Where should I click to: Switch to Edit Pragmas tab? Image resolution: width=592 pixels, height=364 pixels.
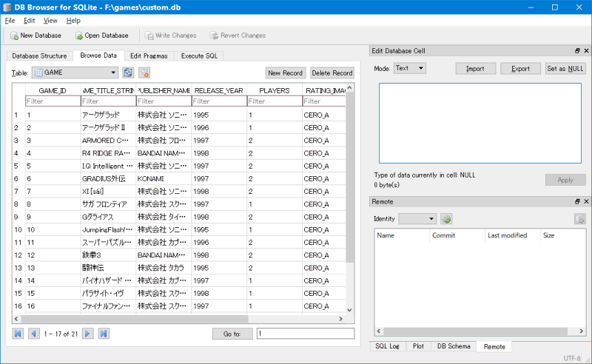click(149, 56)
